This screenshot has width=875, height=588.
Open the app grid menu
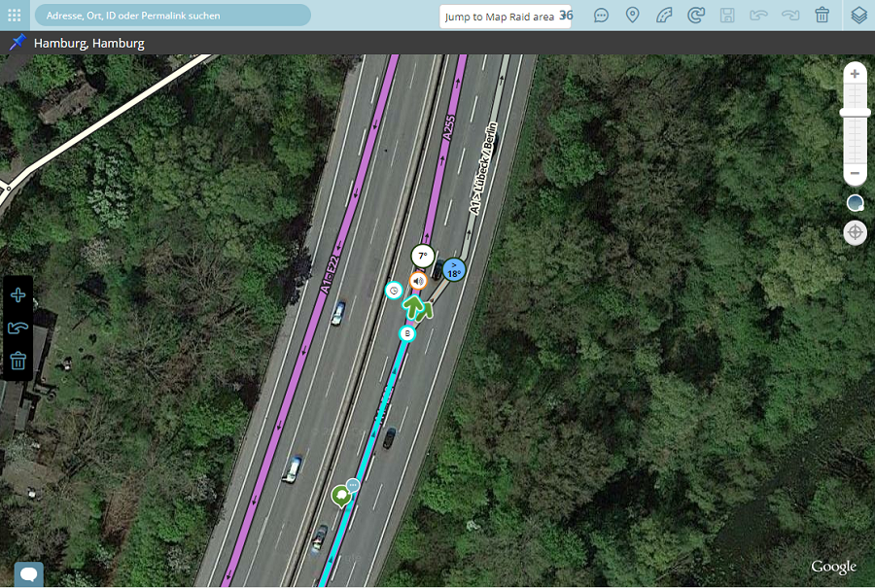(x=15, y=16)
